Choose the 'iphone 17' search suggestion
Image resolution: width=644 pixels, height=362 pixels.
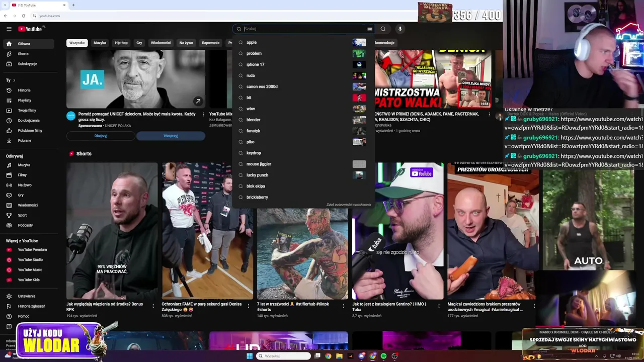(x=303, y=64)
